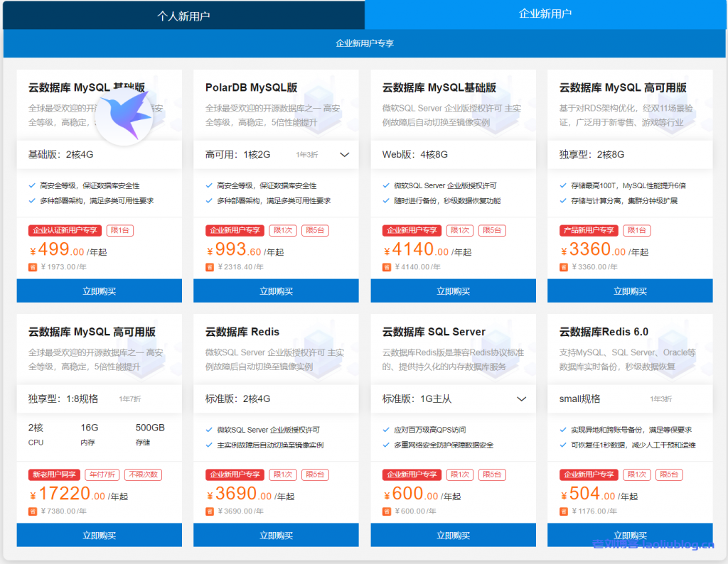This screenshot has width=728, height=564.
Task: Open the 独享型：1:8规格 spec selector
Action: coord(99,398)
